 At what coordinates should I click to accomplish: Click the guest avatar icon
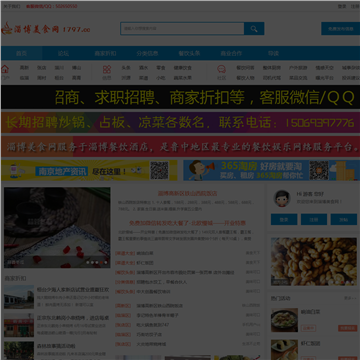pos(282,199)
